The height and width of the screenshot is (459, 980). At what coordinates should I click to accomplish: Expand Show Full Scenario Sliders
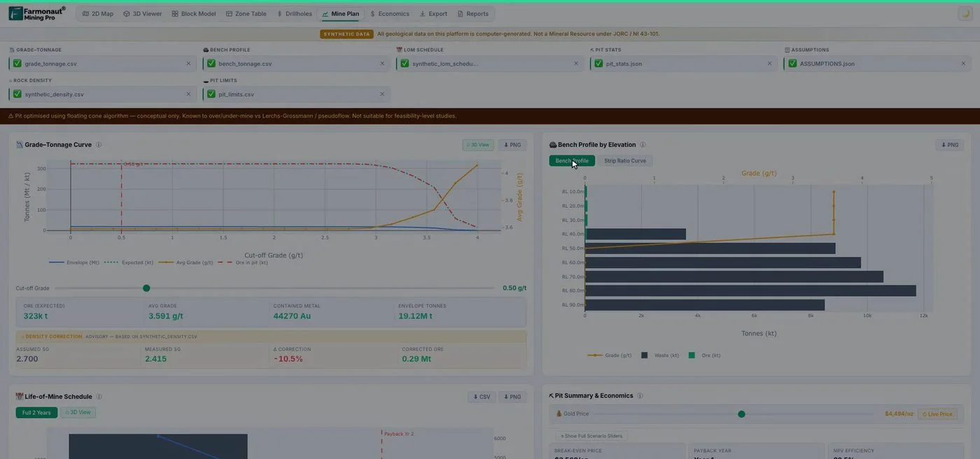pyautogui.click(x=591, y=436)
